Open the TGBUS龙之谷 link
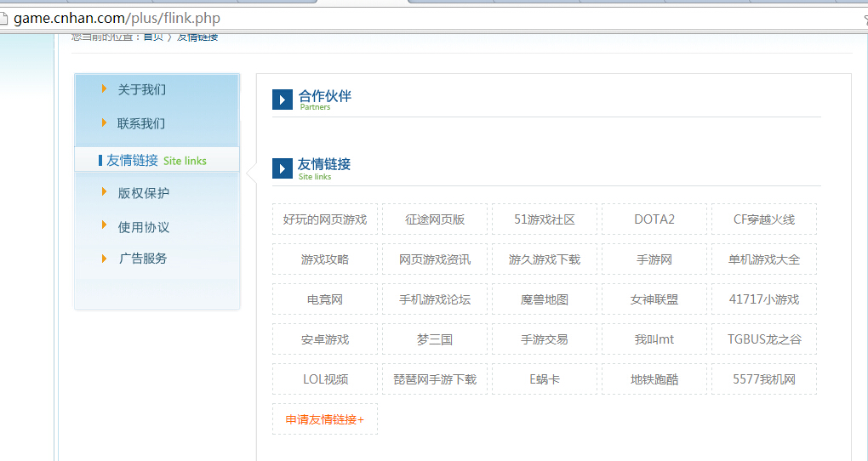The image size is (868, 461). 764,339
